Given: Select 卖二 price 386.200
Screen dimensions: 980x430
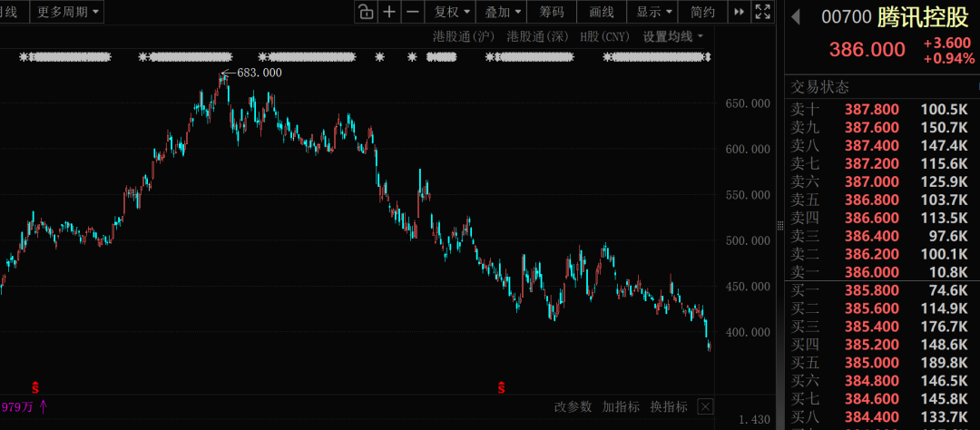Looking at the screenshot, I should 872,254.
